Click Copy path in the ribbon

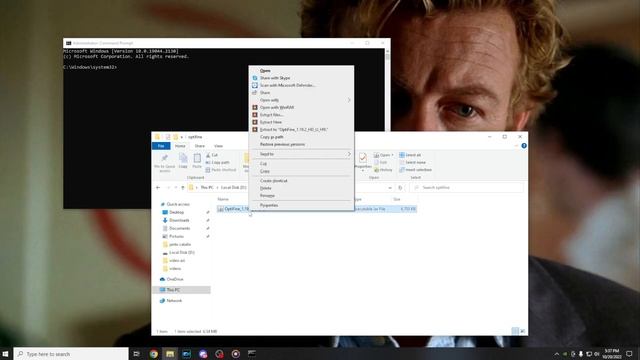pos(218,162)
